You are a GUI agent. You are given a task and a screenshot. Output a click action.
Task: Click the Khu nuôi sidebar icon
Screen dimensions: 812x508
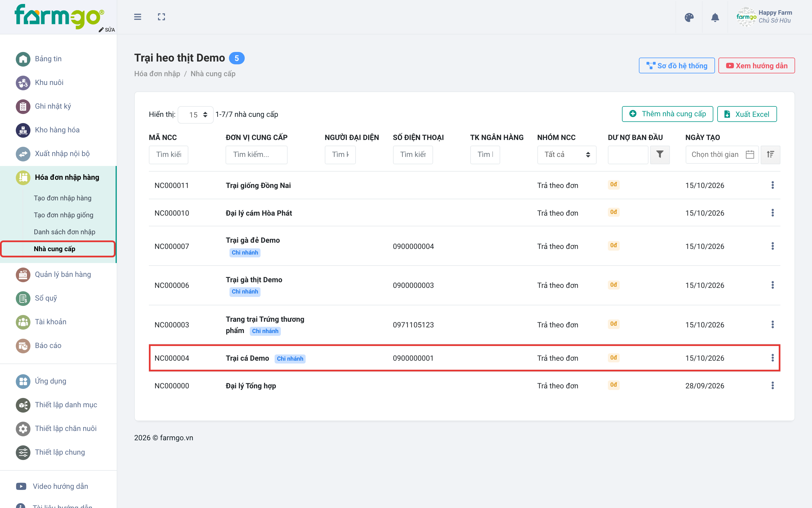(x=23, y=83)
